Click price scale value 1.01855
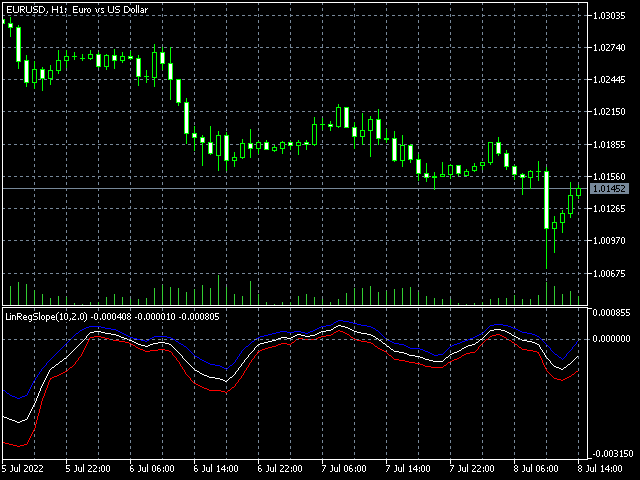This screenshot has width=640, height=480. click(609, 144)
